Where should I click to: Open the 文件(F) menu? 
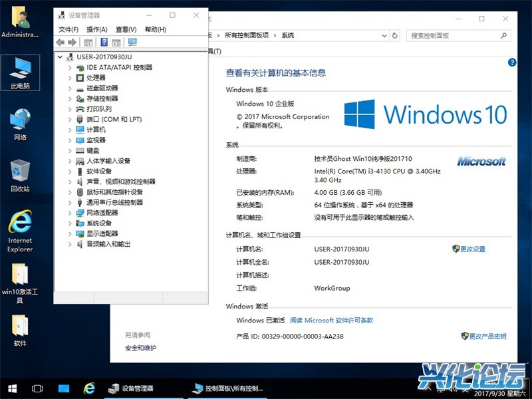pyautogui.click(x=68, y=29)
